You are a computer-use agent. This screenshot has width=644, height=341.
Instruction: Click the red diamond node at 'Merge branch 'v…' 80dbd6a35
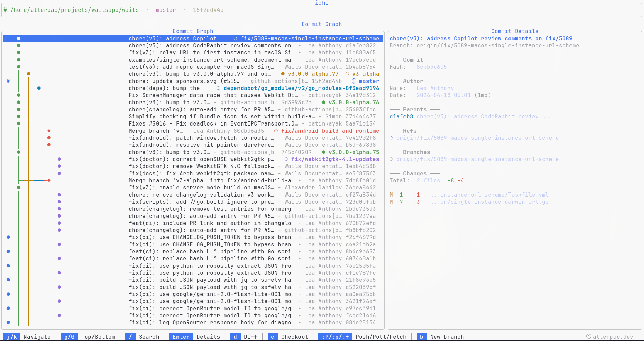click(x=49, y=131)
